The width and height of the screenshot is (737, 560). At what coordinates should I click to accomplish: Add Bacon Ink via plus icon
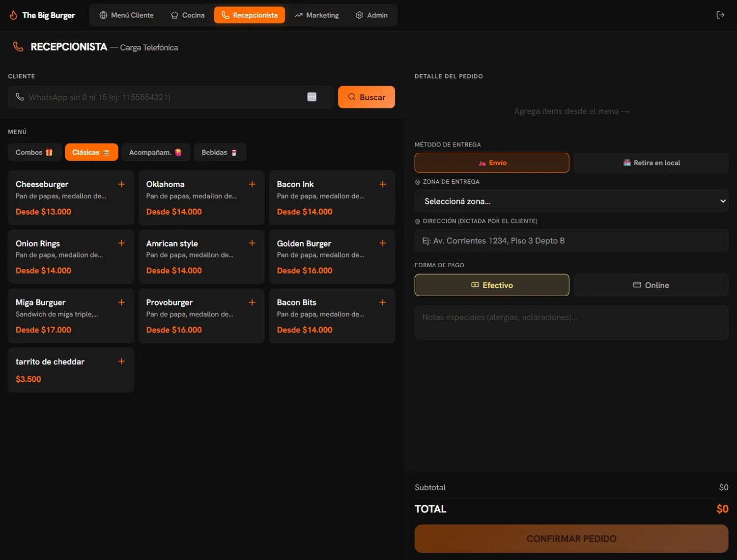pos(383,184)
